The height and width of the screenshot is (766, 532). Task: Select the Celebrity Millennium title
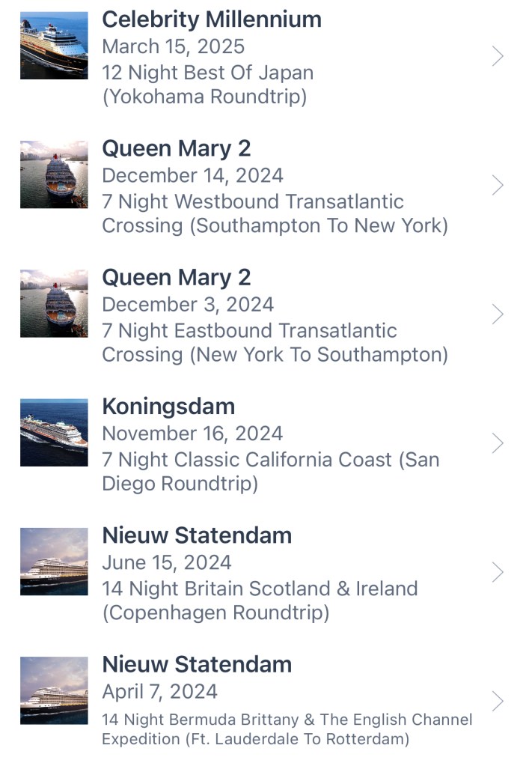(x=212, y=19)
